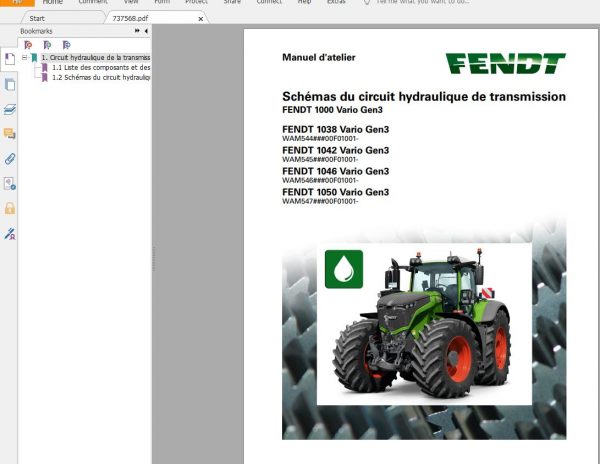The width and height of the screenshot is (600, 464).
Task: Open bookmark '1.1 Liste des composants et des'
Action: [x=101, y=68]
